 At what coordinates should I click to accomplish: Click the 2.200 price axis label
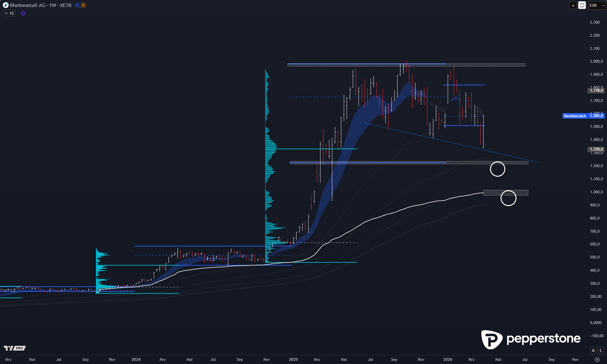[x=595, y=35]
